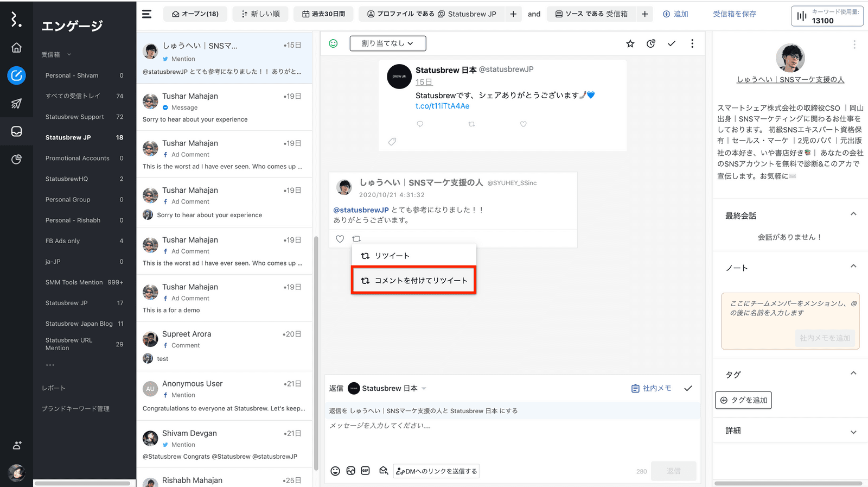Expand the 詳細 section
Screen dimensions: 868x487
point(853,432)
